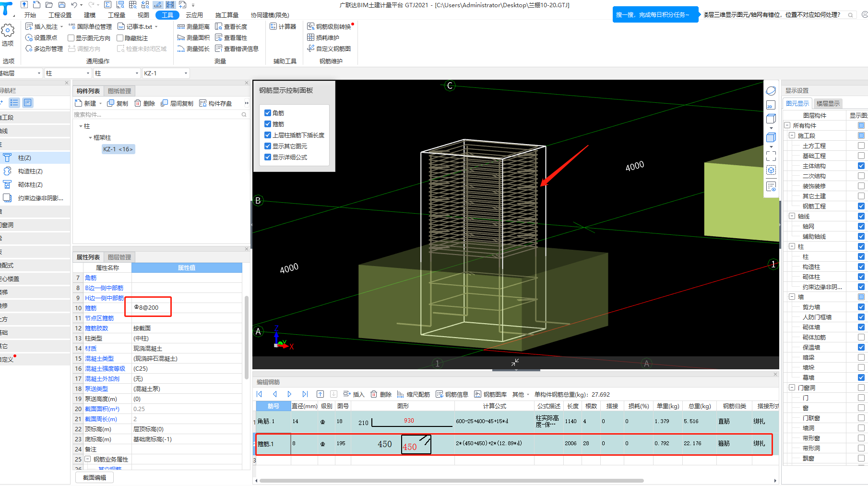Open 查看错误信息 tool
Screen dimensions: 868x486
[237, 49]
